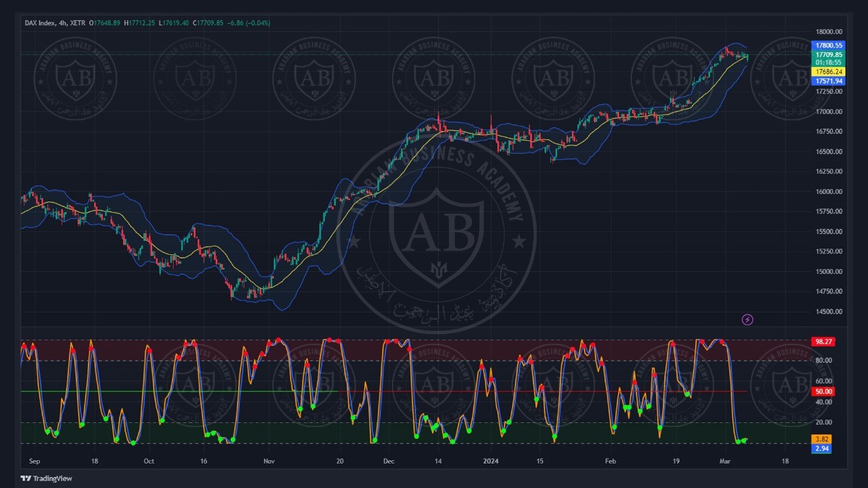Click the 80.00 level on oscillator scale
The image size is (868, 488).
823,361
